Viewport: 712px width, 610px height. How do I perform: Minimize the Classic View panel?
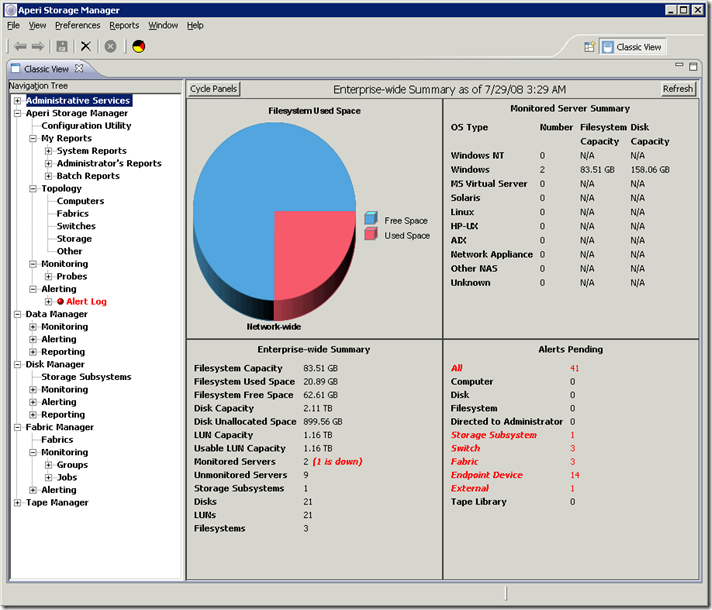679,65
